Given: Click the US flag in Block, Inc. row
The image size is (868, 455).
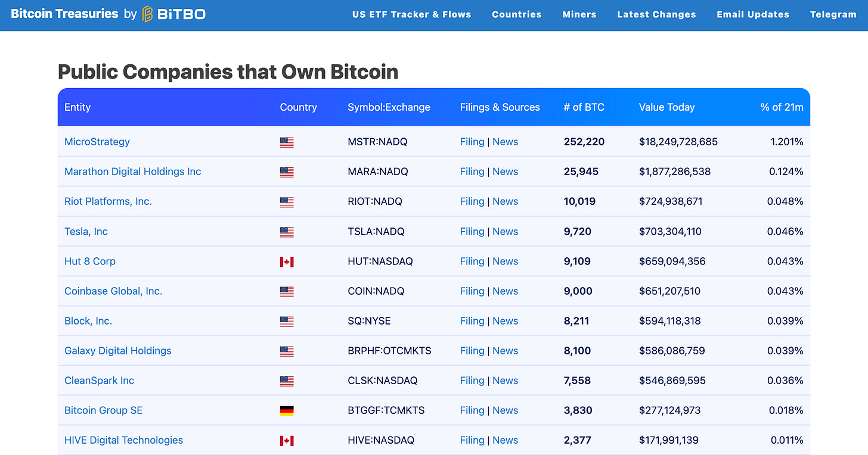Looking at the screenshot, I should (x=287, y=322).
